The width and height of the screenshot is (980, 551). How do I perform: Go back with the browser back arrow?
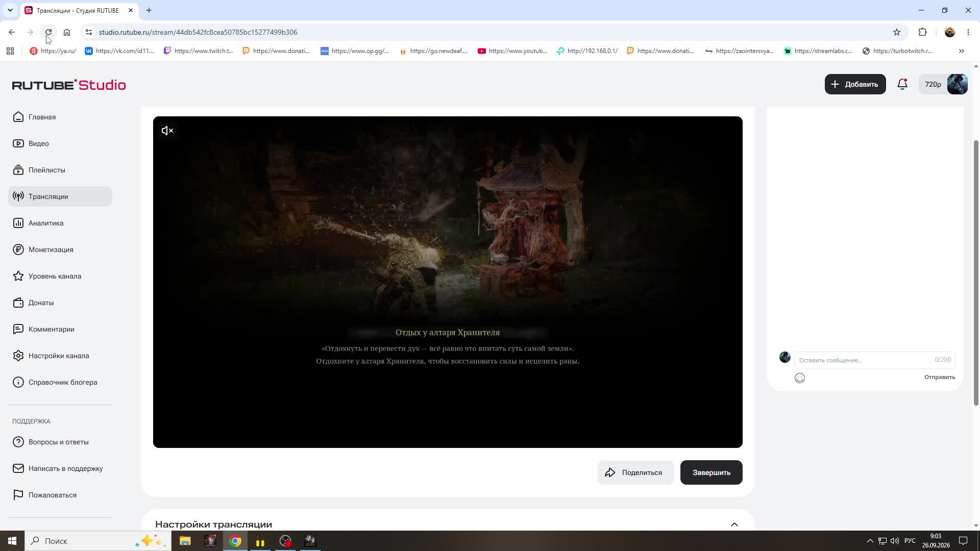click(x=12, y=32)
